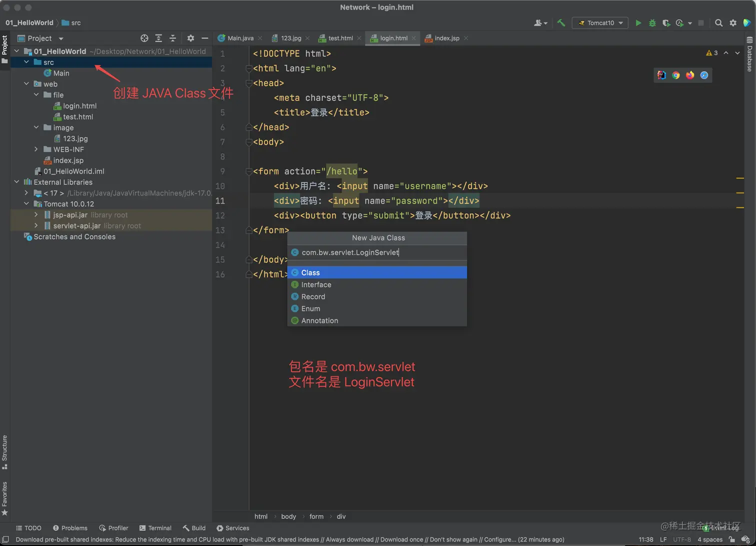Collapse the src folder node

(x=26, y=62)
